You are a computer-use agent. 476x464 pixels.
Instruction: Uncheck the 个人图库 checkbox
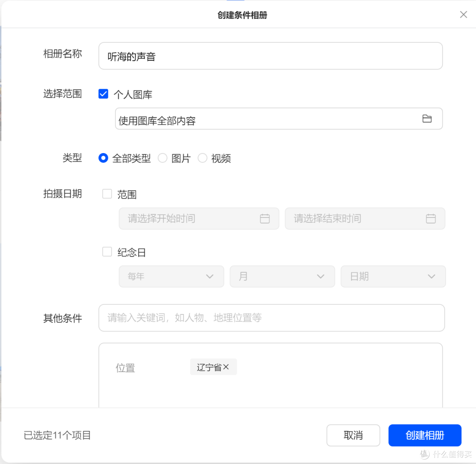103,94
